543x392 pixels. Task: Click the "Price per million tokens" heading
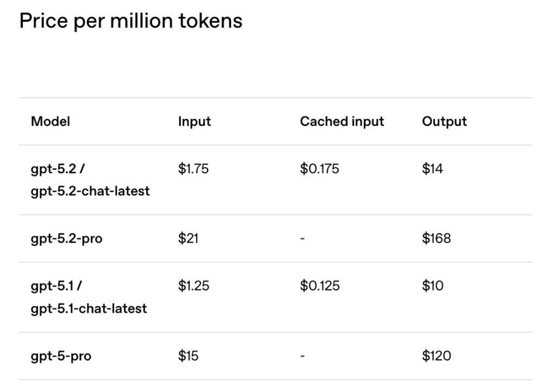click(x=130, y=21)
